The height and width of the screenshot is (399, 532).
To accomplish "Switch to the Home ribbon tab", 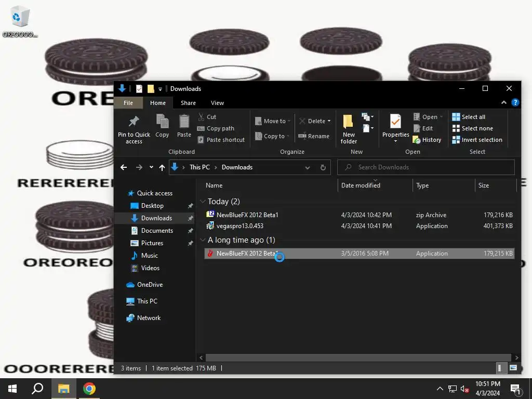I will pos(158,103).
